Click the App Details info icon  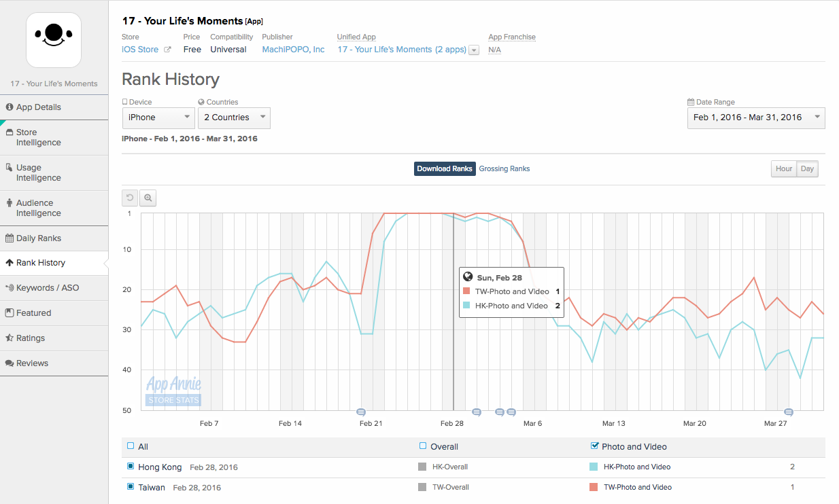(x=10, y=107)
